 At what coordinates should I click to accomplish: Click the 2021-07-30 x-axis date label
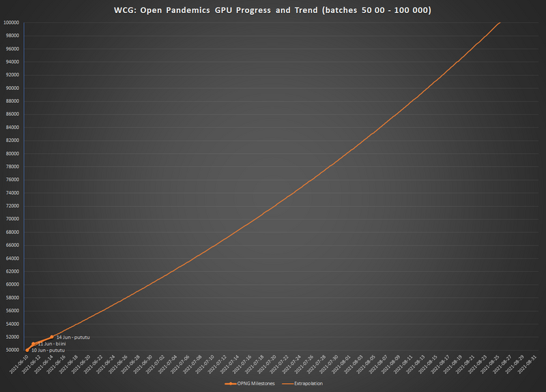(x=329, y=364)
